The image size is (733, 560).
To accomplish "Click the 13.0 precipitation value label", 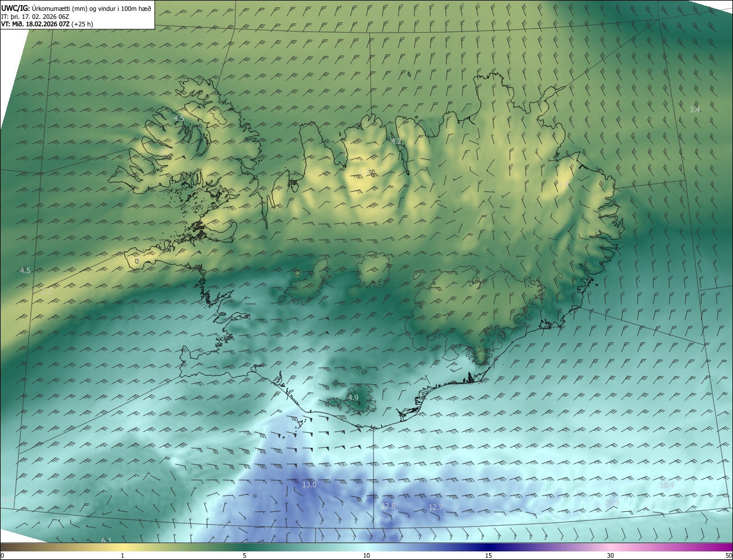I will (309, 485).
